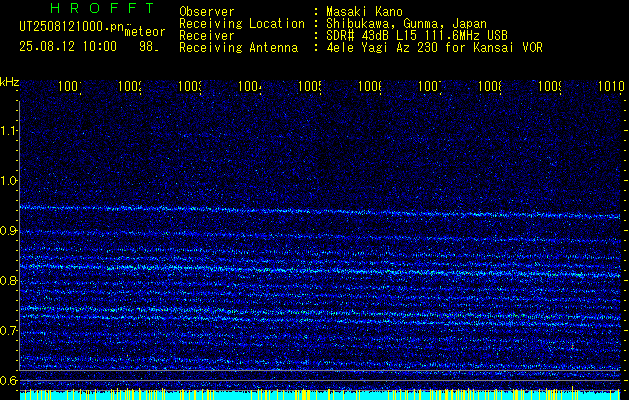
Task: Click the 1.0 kHz frequency axis label
Action: click(8, 181)
